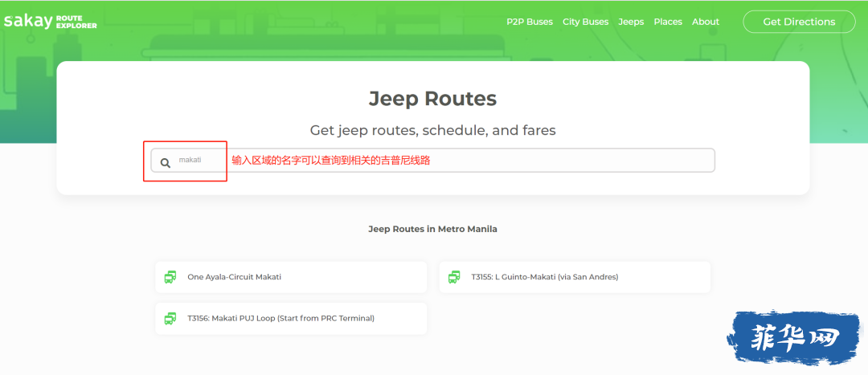Image resolution: width=868 pixels, height=375 pixels.
Task: Click the Sakay Route Explorer logo
Action: click(x=50, y=22)
